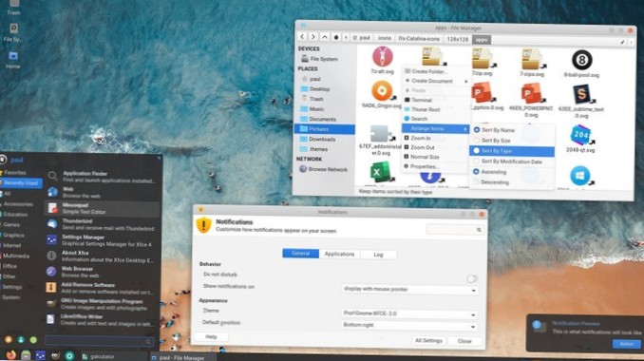The width and height of the screenshot is (644, 361).
Task: Go to parent folder in File Manager
Action: [325, 37]
